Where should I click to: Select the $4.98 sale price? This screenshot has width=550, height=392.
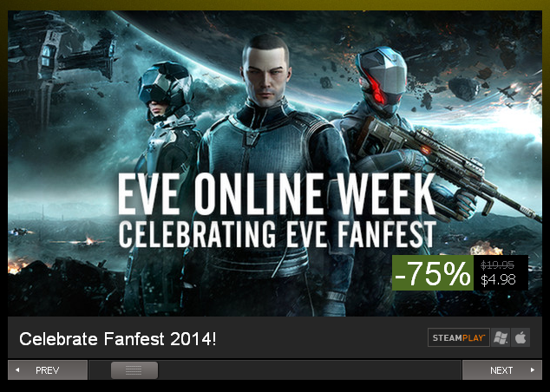click(x=498, y=280)
